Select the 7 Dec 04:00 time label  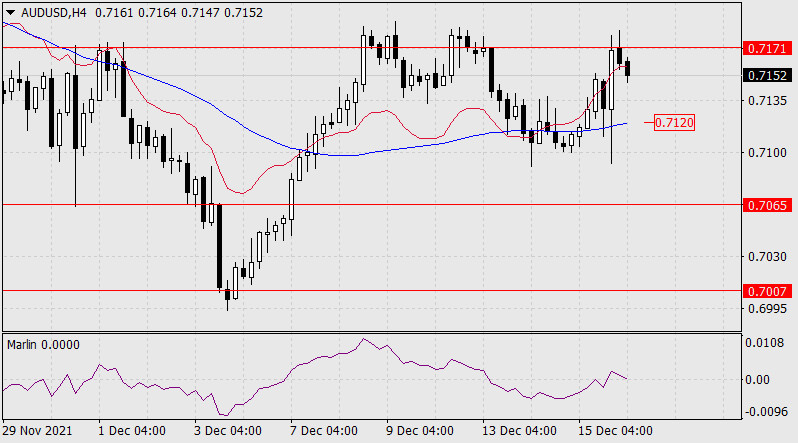click(324, 431)
